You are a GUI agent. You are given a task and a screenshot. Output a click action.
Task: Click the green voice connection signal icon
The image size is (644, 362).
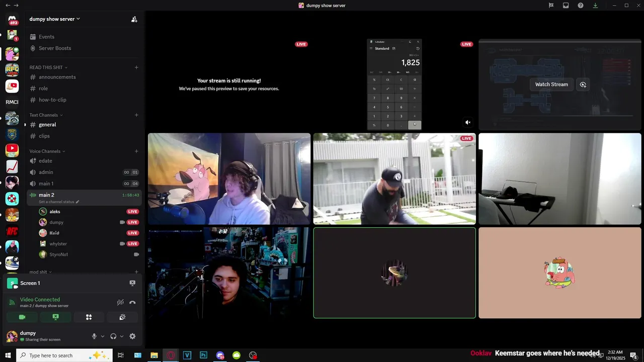point(12,302)
